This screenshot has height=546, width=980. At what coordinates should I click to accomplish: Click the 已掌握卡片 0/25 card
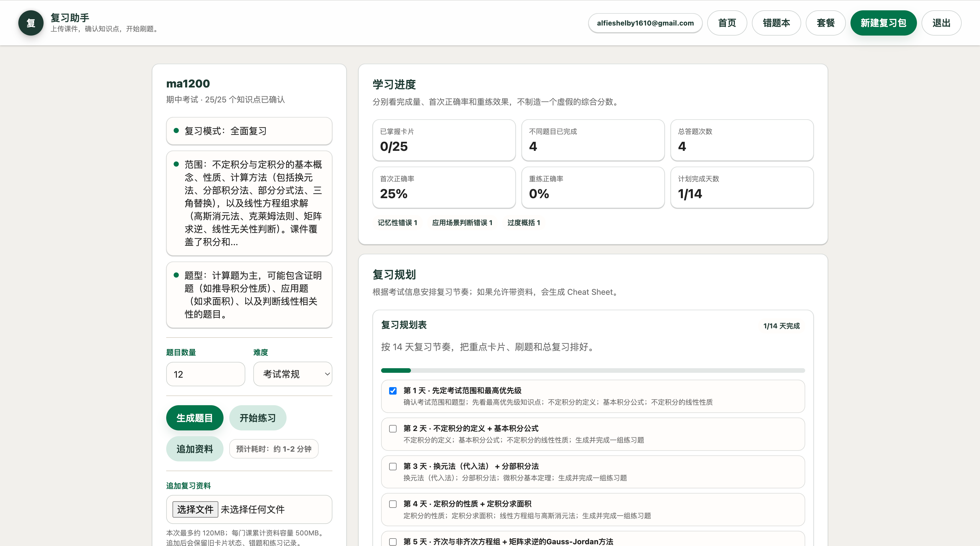click(444, 140)
